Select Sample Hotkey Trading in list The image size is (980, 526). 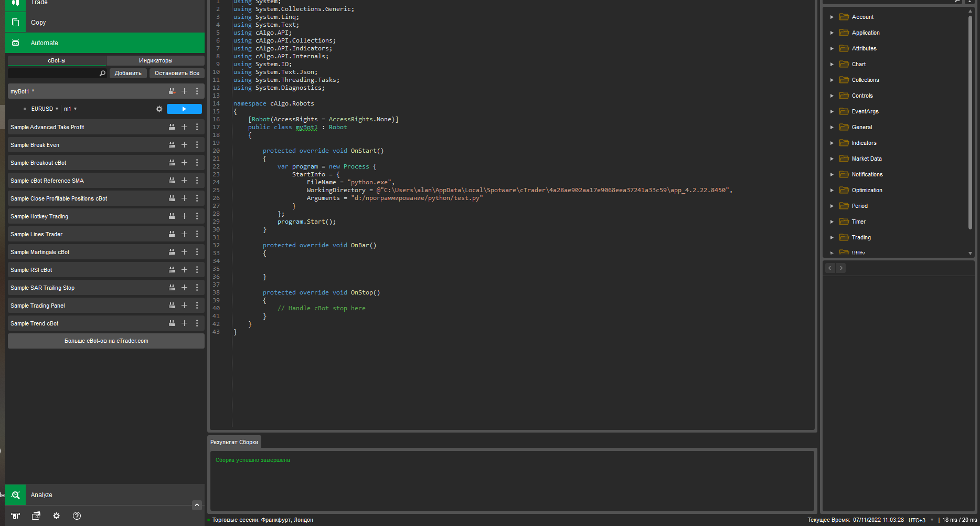(106, 216)
